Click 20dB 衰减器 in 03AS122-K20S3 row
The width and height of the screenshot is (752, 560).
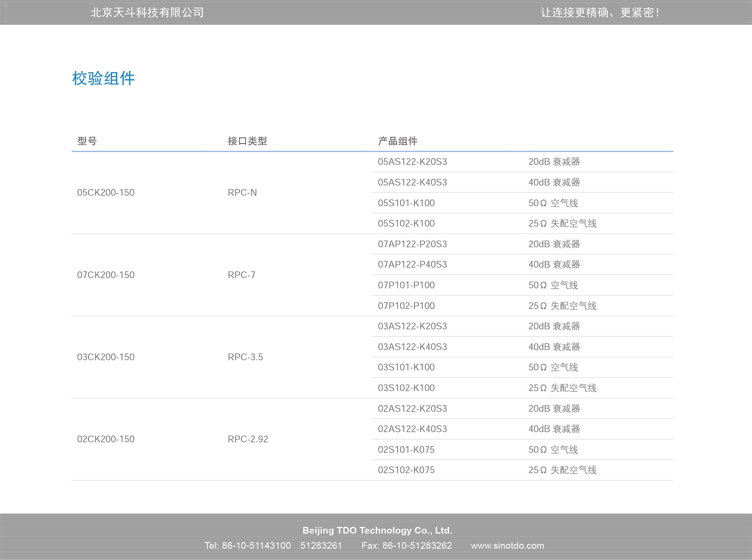click(554, 326)
